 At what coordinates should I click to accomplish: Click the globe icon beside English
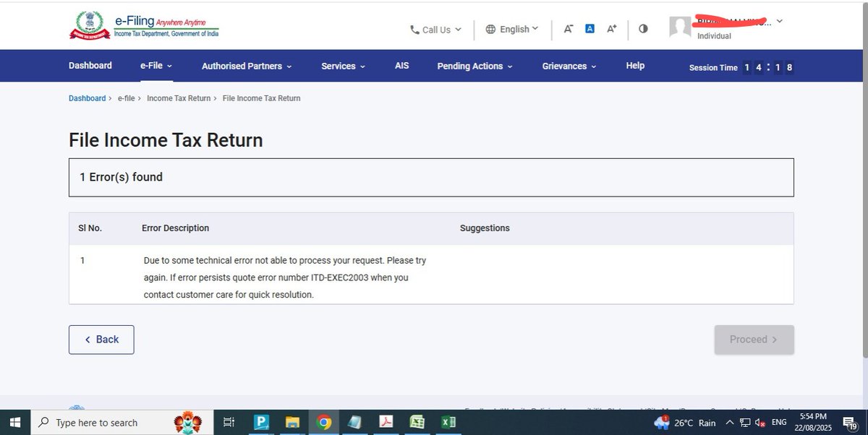tap(490, 30)
